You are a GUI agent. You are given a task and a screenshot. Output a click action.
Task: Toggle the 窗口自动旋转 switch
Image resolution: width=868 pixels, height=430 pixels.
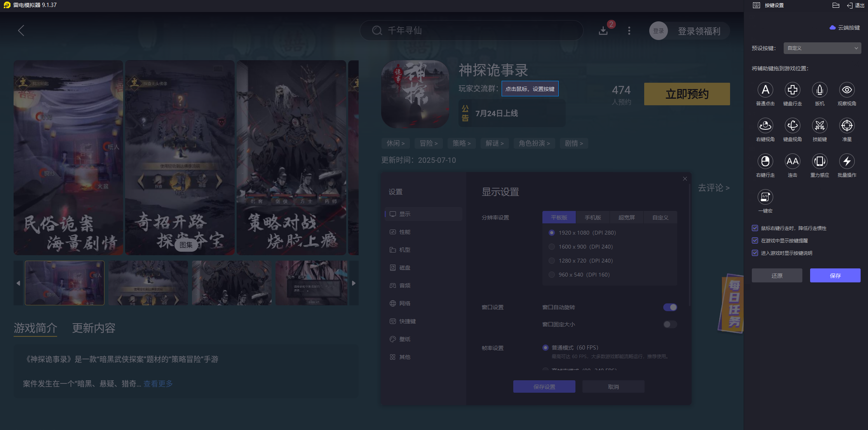tap(670, 307)
